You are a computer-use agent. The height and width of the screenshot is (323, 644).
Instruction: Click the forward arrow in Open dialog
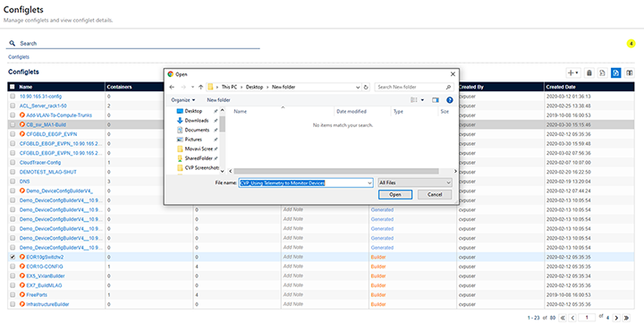point(183,87)
